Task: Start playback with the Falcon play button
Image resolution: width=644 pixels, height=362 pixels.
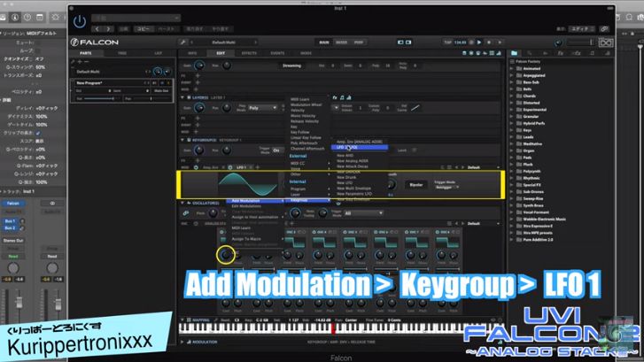Action: click(479, 42)
